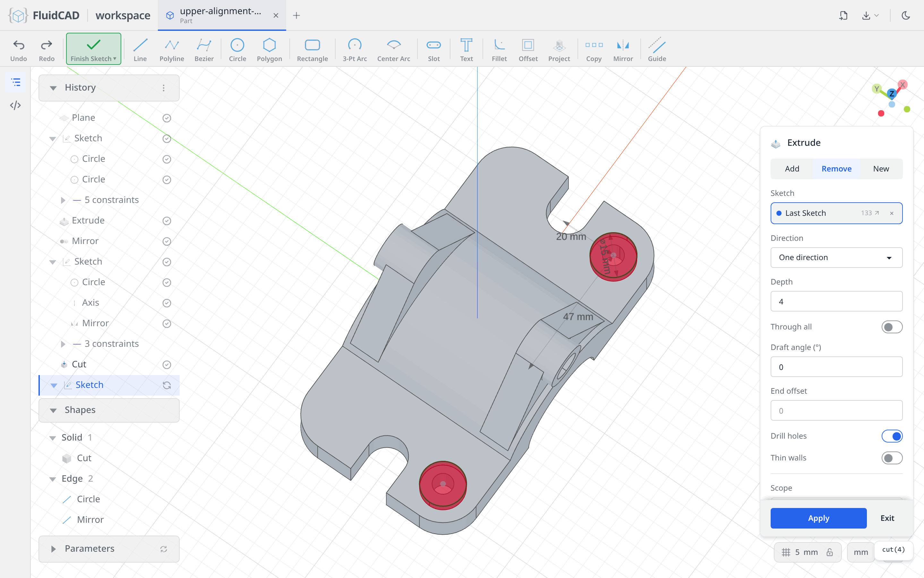Enable the Thin walls toggle
The width and height of the screenshot is (924, 578).
[892, 458]
